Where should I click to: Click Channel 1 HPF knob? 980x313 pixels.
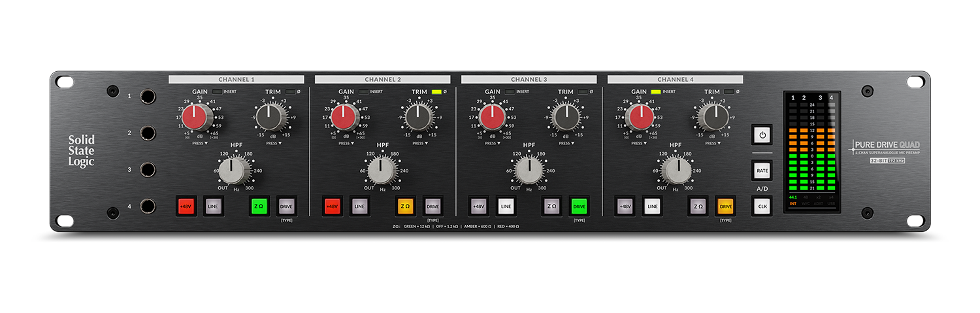point(232,171)
